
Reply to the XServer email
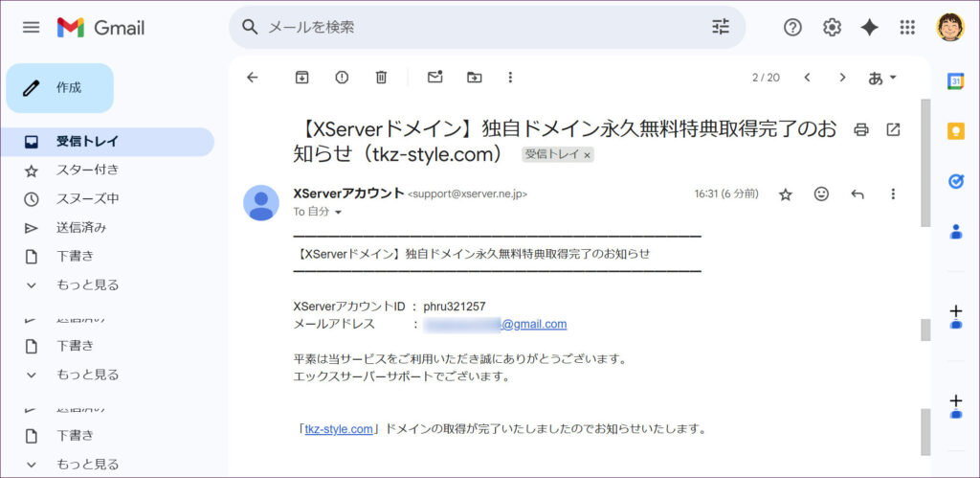[x=857, y=193]
